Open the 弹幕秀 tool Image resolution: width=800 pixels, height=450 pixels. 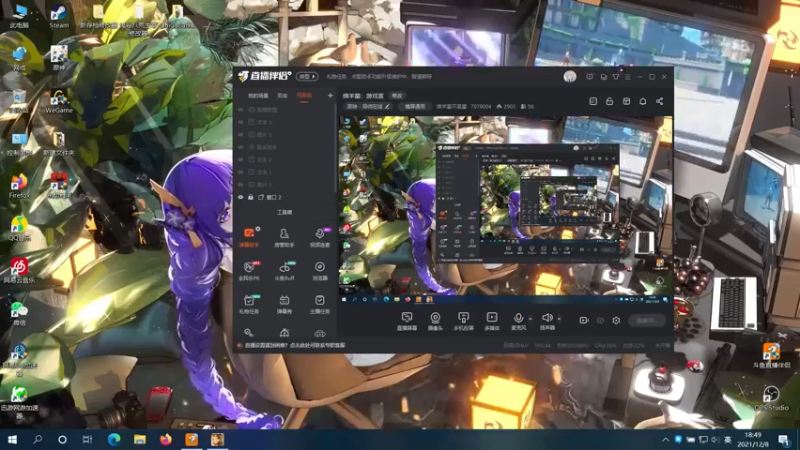(x=284, y=304)
